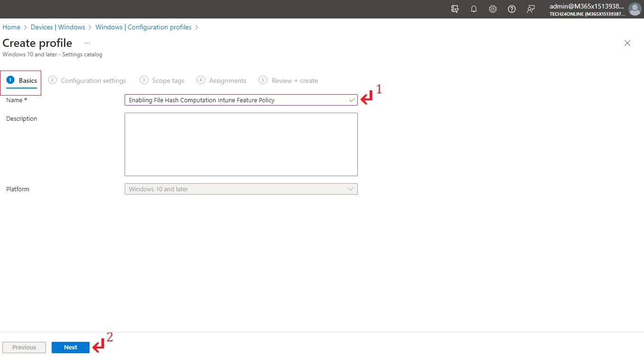Open Devices | Windows breadcrumb
Screen dimensions: 644x357
click(x=58, y=27)
